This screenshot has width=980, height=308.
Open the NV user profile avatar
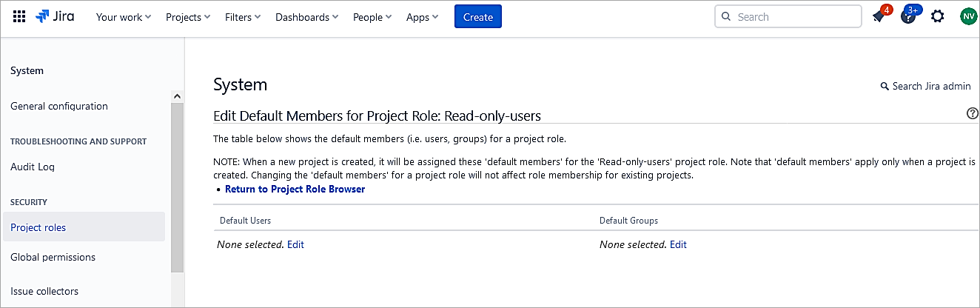tap(968, 16)
